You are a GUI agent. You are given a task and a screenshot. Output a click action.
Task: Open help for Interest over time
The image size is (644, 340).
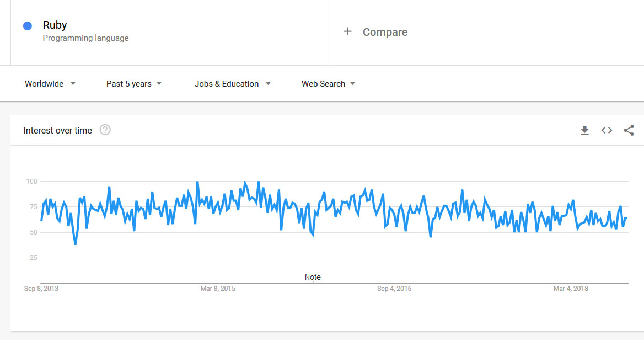[105, 130]
